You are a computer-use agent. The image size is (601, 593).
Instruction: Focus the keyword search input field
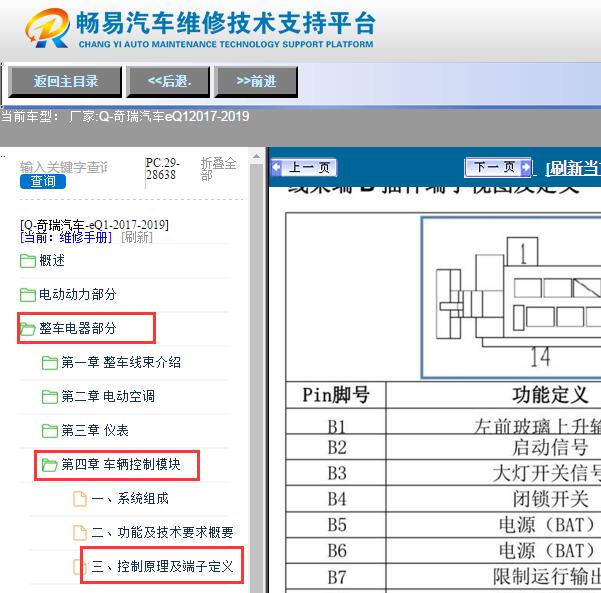point(64,167)
